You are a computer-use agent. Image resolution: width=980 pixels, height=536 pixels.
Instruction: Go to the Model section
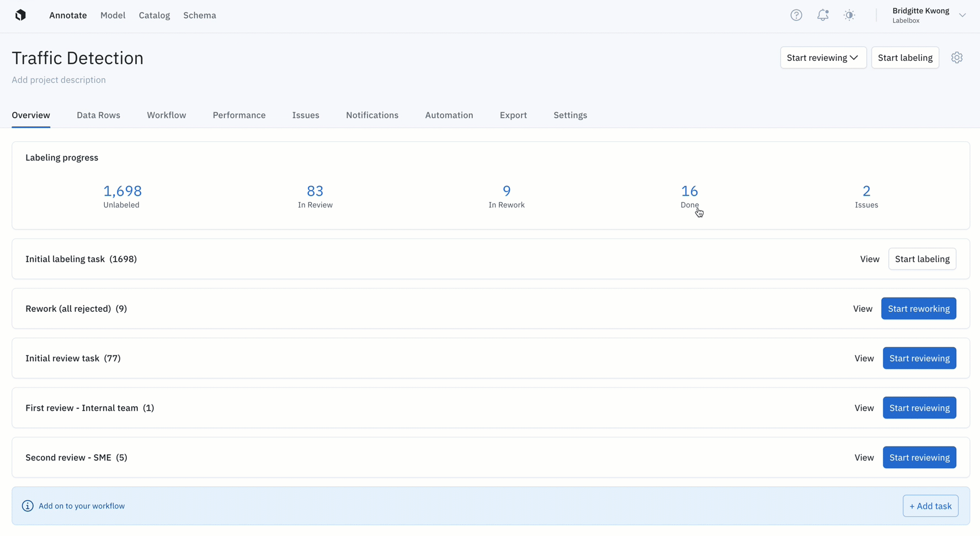click(x=113, y=15)
